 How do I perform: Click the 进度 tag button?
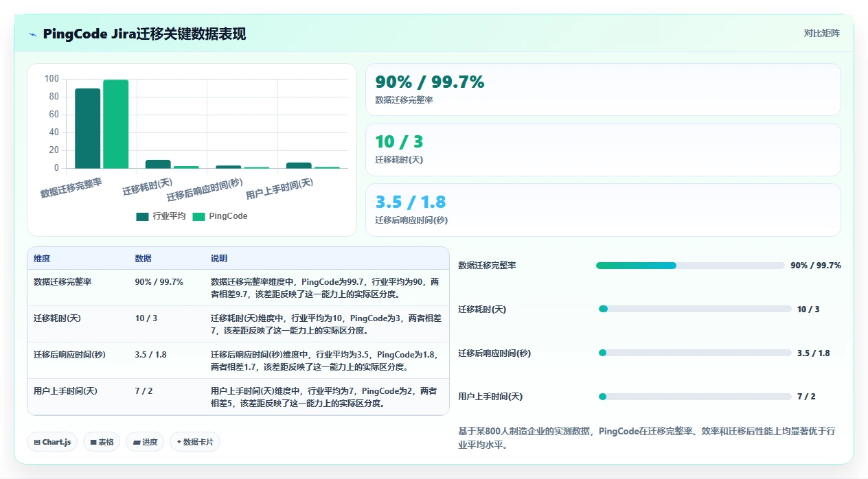click(x=146, y=442)
